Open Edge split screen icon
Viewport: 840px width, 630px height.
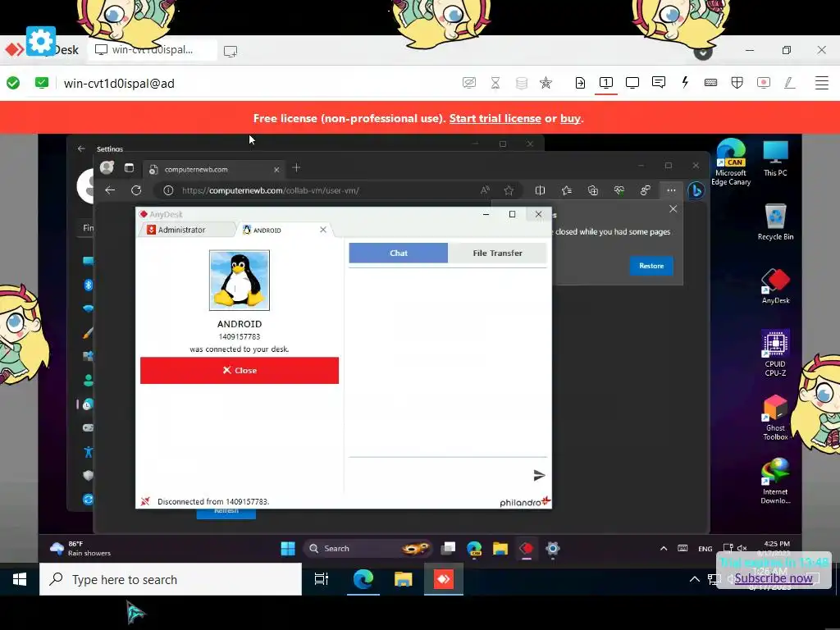click(540, 190)
